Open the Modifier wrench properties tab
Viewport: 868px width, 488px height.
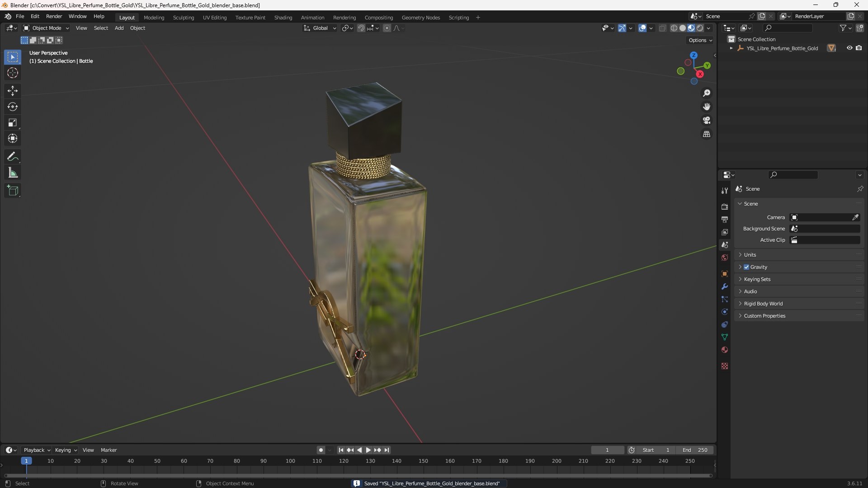[x=725, y=286]
